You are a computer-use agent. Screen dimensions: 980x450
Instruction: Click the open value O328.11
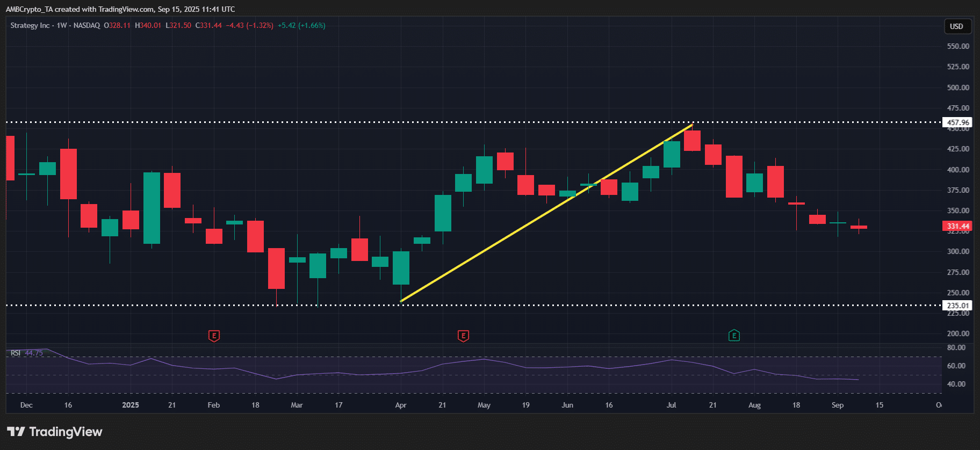pyautogui.click(x=117, y=25)
